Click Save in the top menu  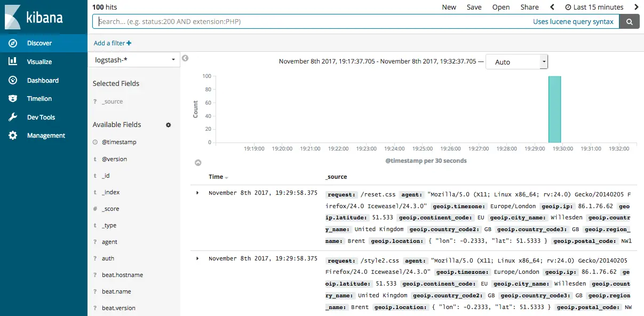pyautogui.click(x=474, y=7)
